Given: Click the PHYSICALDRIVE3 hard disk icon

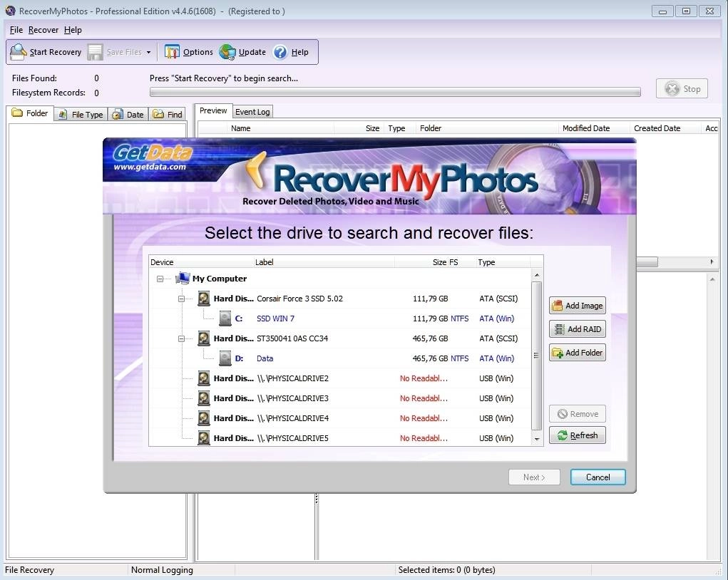Looking at the screenshot, I should [x=203, y=398].
